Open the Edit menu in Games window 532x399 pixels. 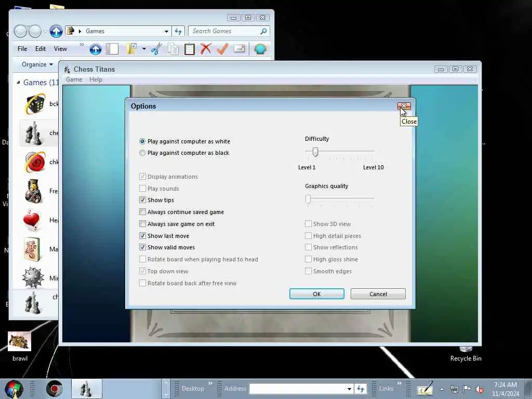pos(41,49)
